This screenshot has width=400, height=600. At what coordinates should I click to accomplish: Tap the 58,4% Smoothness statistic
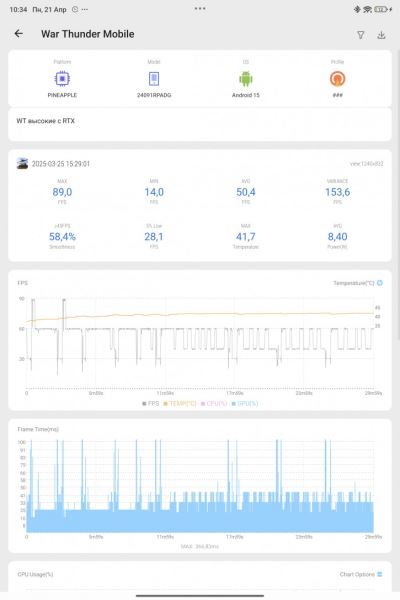pos(62,236)
